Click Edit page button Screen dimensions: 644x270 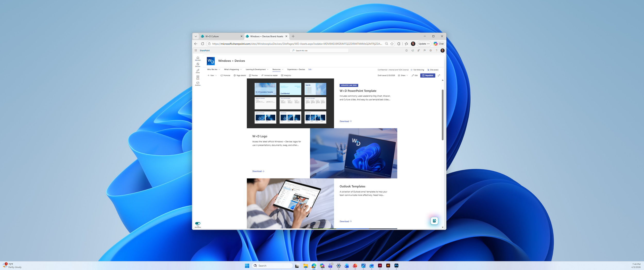click(415, 76)
